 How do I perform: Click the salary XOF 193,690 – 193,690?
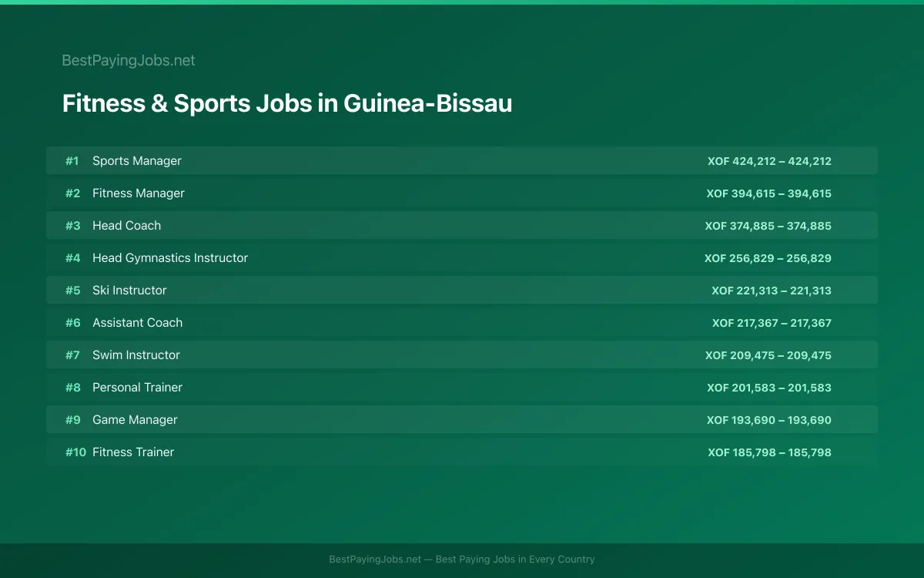coord(769,420)
